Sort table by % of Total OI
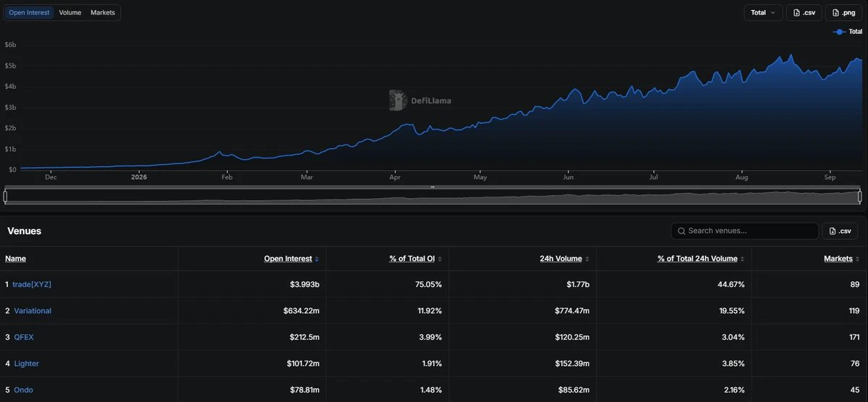Image resolution: width=868 pixels, height=402 pixels. [x=412, y=258]
